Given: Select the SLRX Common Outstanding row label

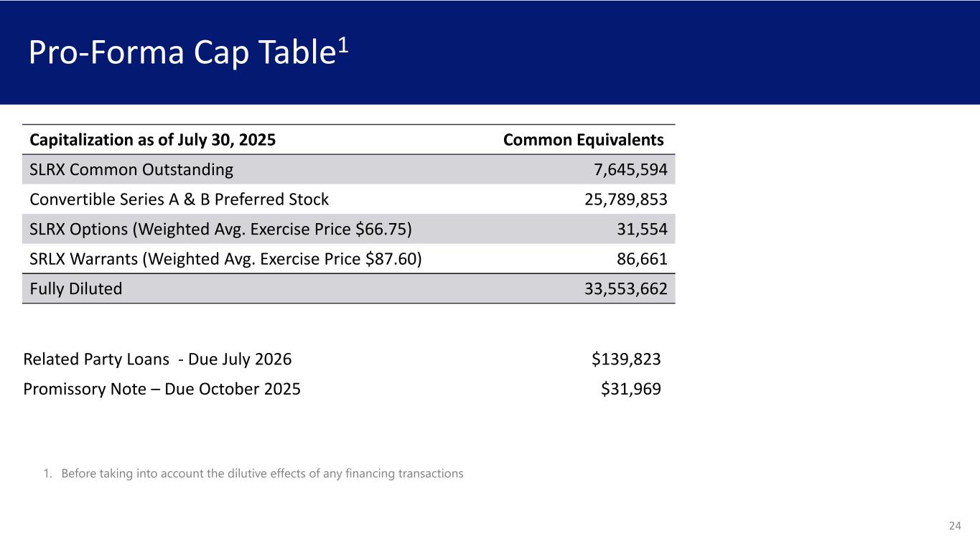Looking at the screenshot, I should [x=131, y=170].
